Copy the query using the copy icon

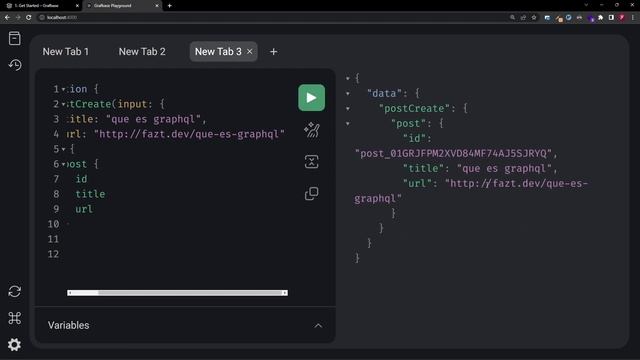click(x=311, y=193)
